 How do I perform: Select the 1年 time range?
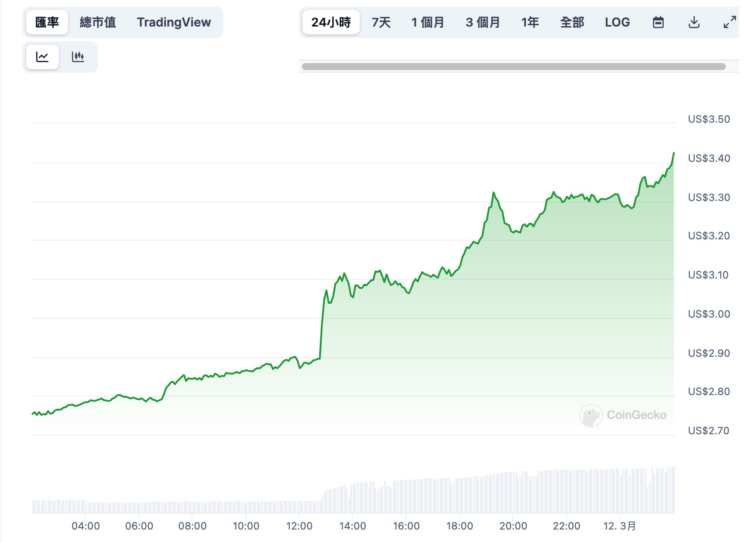[x=530, y=22]
